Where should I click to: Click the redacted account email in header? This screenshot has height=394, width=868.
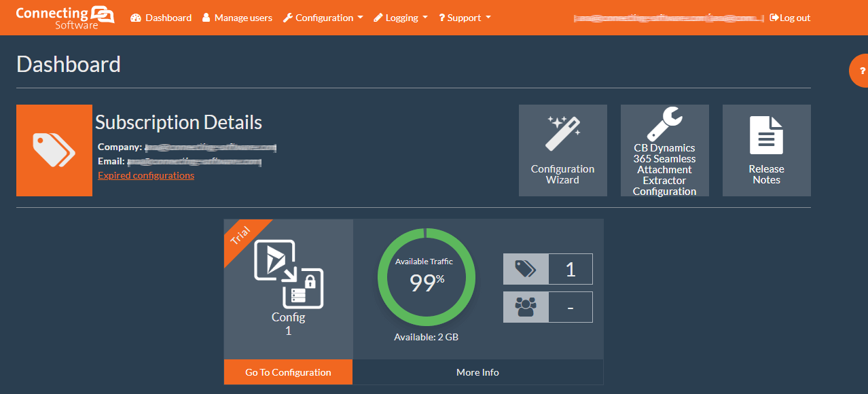[668, 18]
